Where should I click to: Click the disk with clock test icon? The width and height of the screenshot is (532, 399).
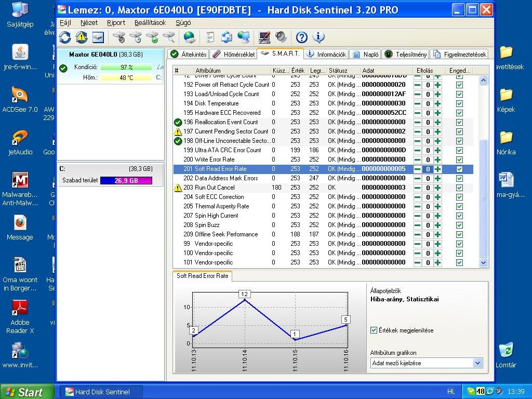136,37
